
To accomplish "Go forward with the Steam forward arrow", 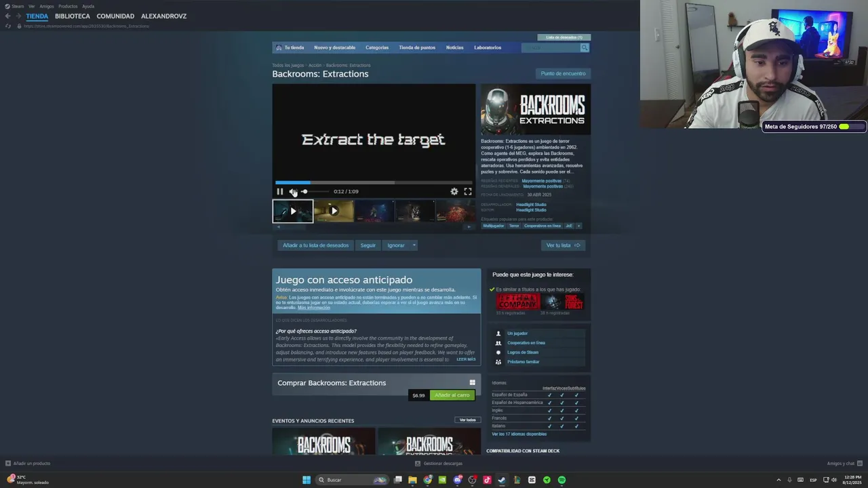I will tap(18, 16).
